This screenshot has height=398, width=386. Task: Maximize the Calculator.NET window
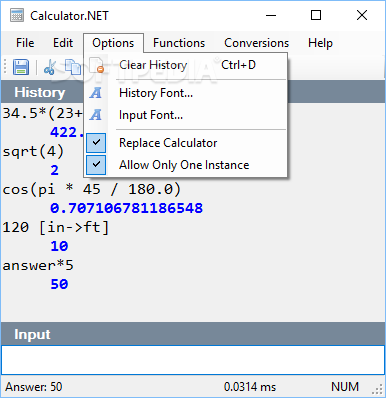point(316,15)
